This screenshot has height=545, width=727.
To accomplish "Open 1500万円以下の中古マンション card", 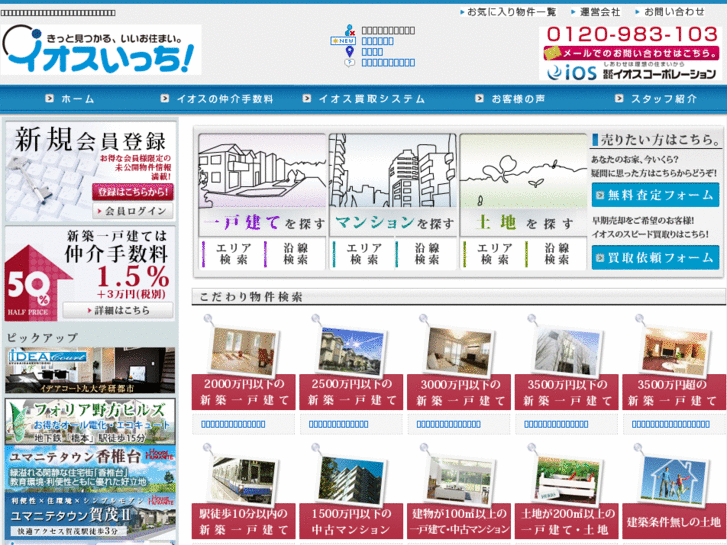I will pos(351,493).
